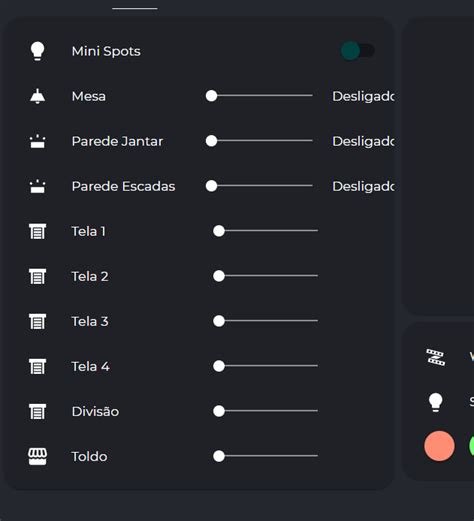Select the salmon orange color circle
The width and height of the screenshot is (474, 521).
pos(439,446)
